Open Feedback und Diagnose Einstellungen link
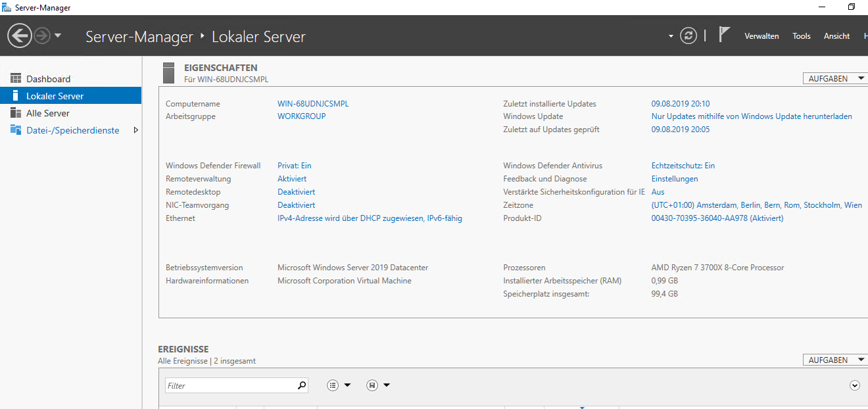 click(675, 179)
